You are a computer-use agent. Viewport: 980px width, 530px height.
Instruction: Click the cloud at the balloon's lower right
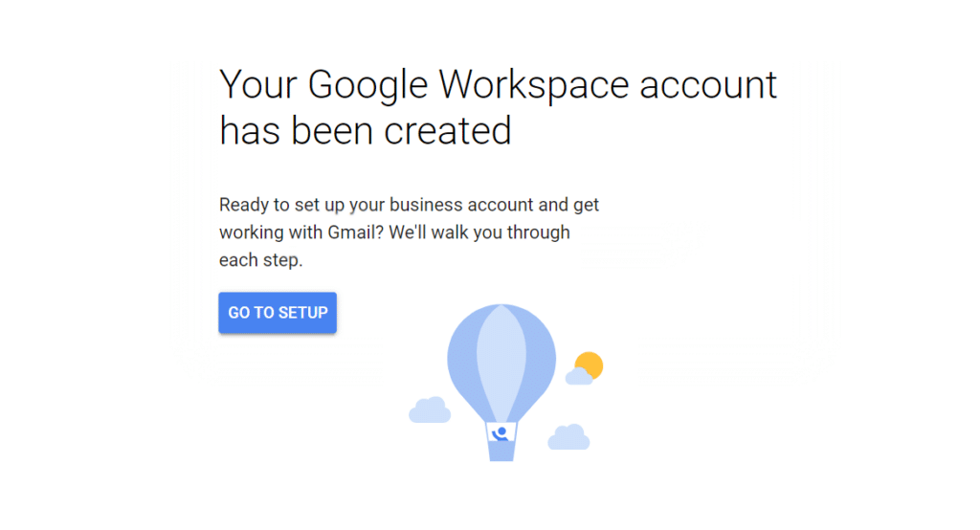(x=568, y=437)
